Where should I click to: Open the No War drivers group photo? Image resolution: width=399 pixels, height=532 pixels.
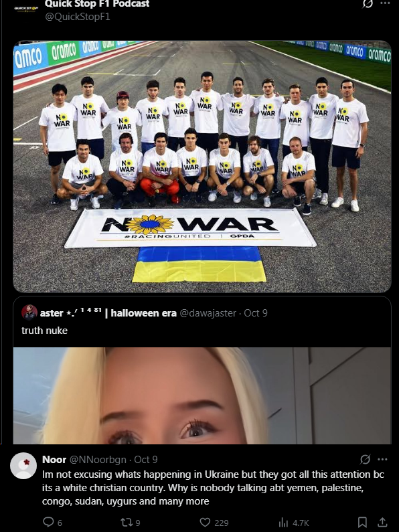(202, 167)
